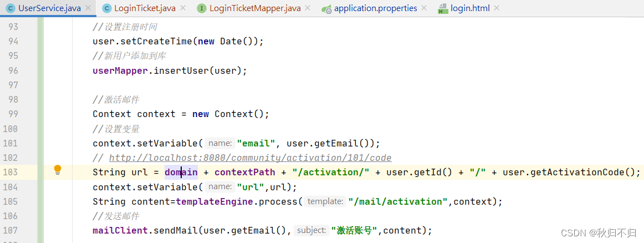Click the comment '//设置变量'
The width and height of the screenshot is (644, 243).
(x=116, y=129)
